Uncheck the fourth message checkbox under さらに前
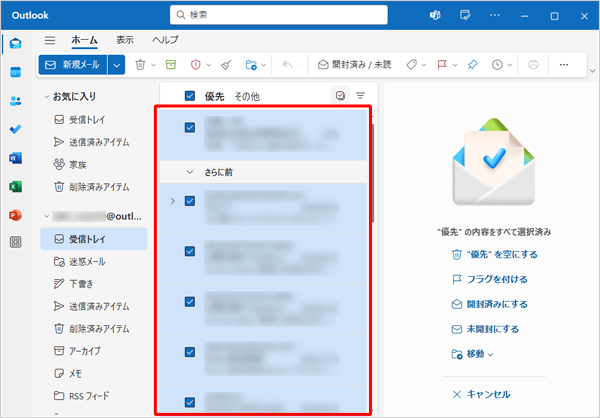This screenshot has width=600, height=418. tap(190, 352)
